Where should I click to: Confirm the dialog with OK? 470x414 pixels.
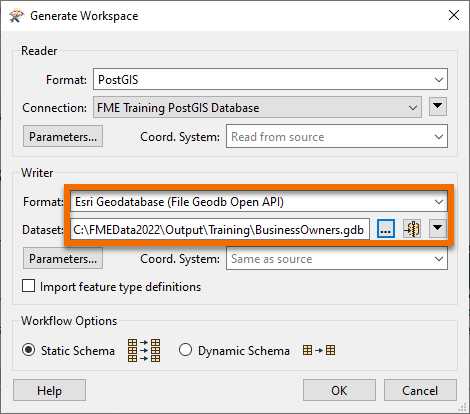pos(339,390)
